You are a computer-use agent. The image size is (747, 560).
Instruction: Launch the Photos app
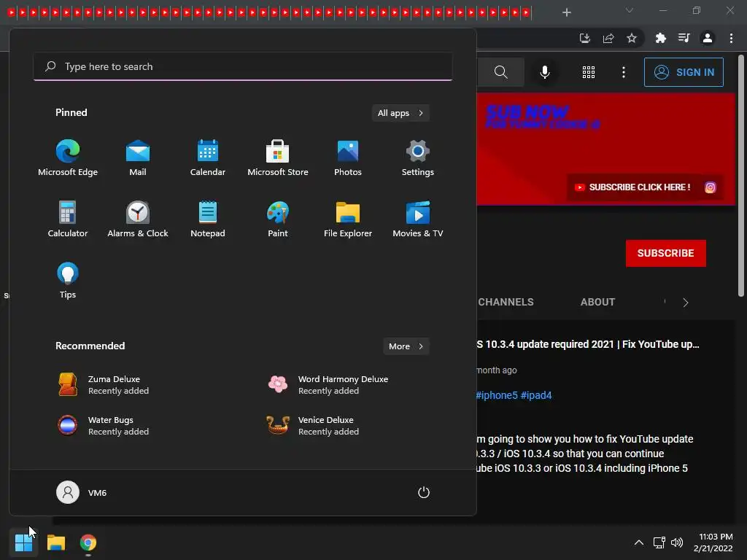[x=348, y=158]
